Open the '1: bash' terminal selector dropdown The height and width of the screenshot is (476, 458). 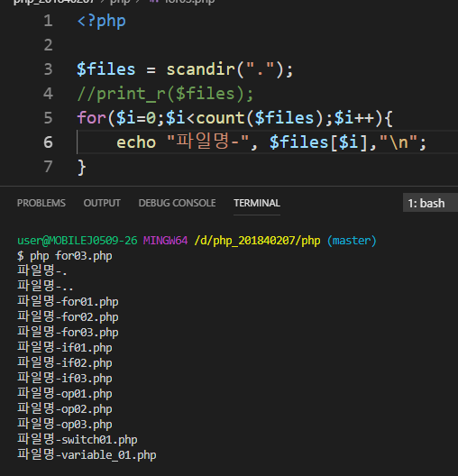430,203
